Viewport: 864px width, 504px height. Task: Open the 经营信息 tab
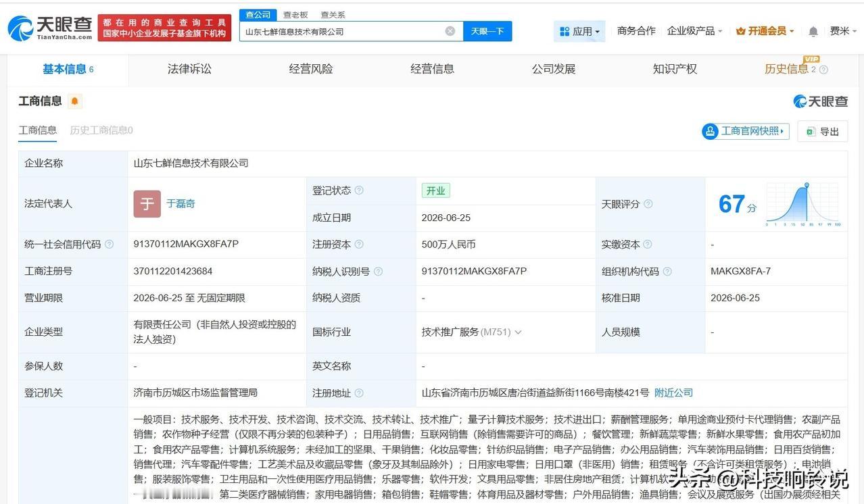[433, 69]
